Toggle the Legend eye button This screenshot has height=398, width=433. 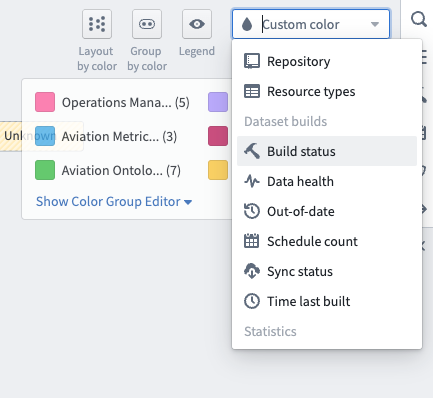tap(197, 24)
